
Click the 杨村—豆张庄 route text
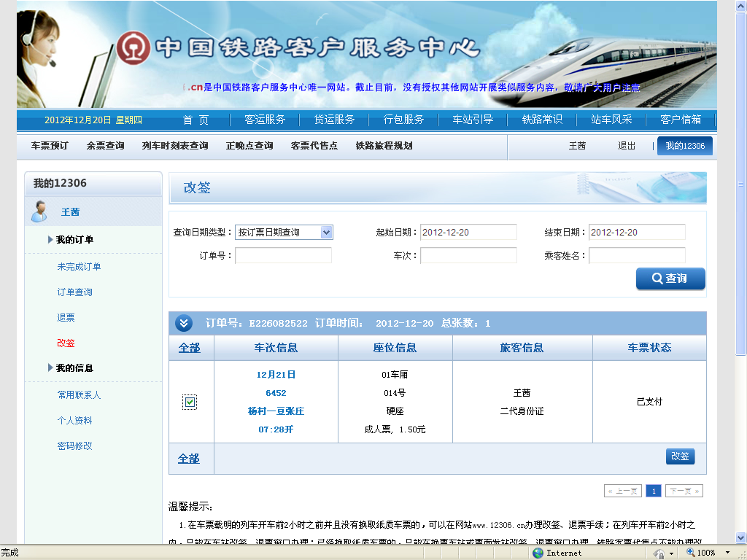[x=276, y=411]
